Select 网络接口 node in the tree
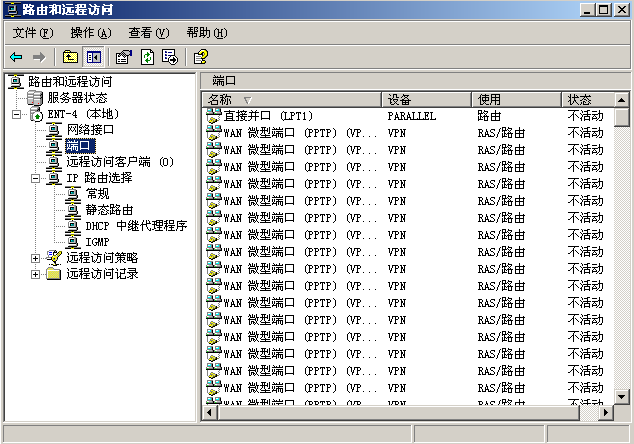634x444 pixels. coord(90,130)
